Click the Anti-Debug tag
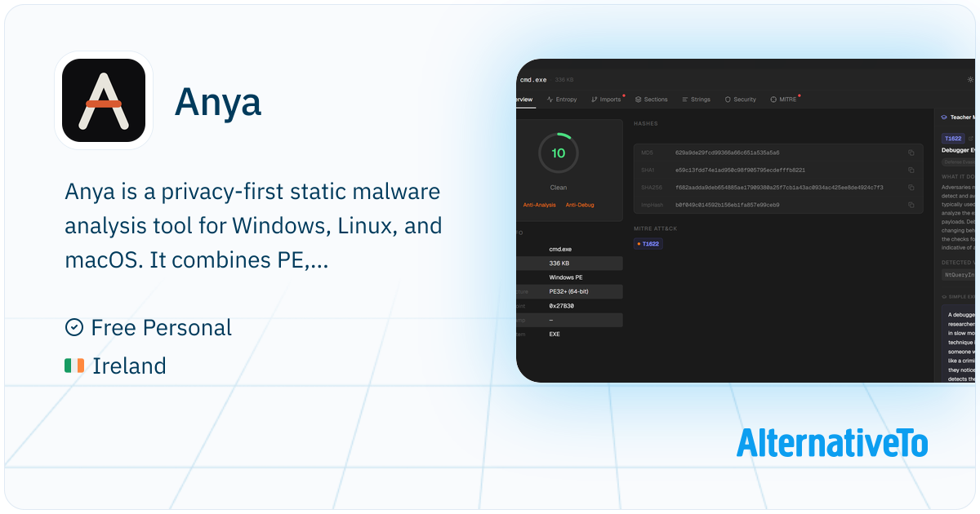This screenshot has width=980, height=514. pyautogui.click(x=580, y=205)
